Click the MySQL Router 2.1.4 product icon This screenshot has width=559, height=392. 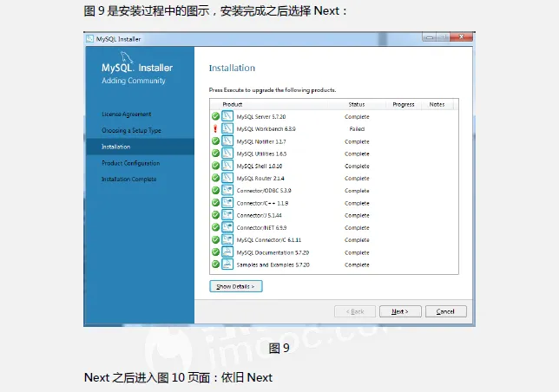(x=227, y=178)
